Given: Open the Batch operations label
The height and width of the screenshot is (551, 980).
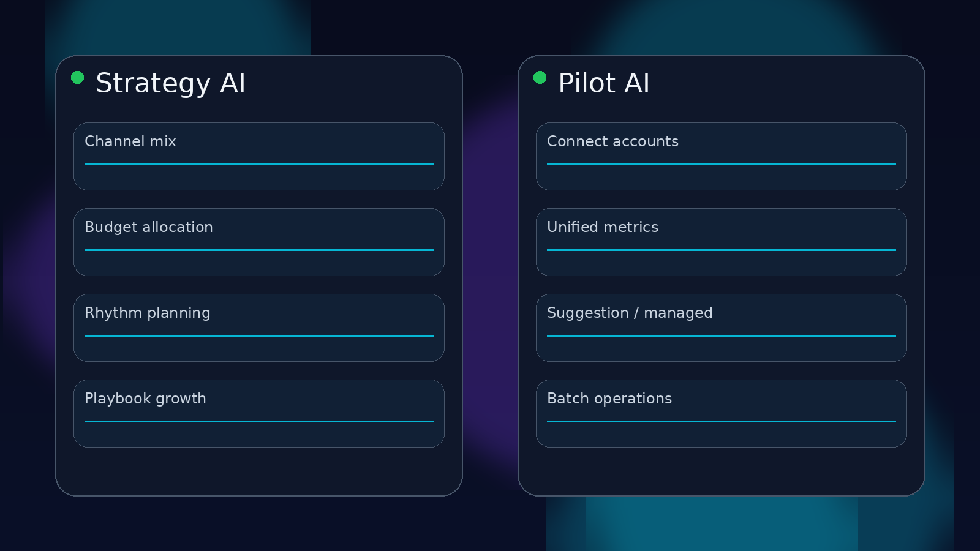Looking at the screenshot, I should pyautogui.click(x=609, y=399).
